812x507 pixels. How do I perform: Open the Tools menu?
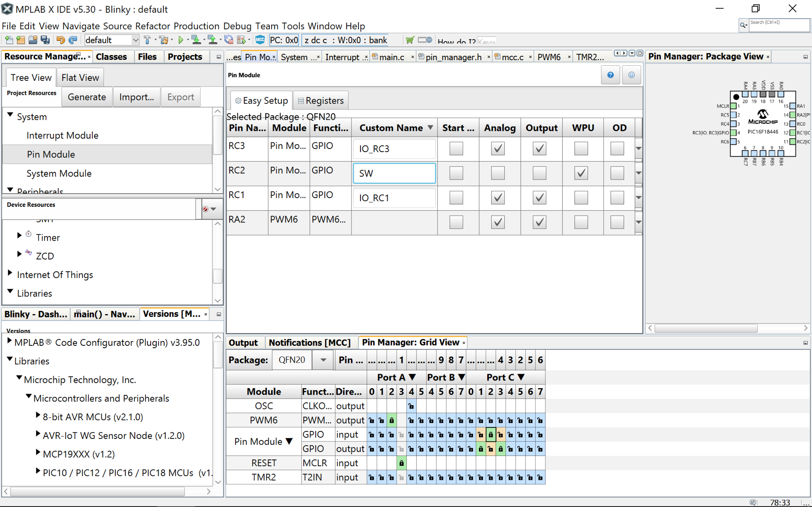pos(293,26)
